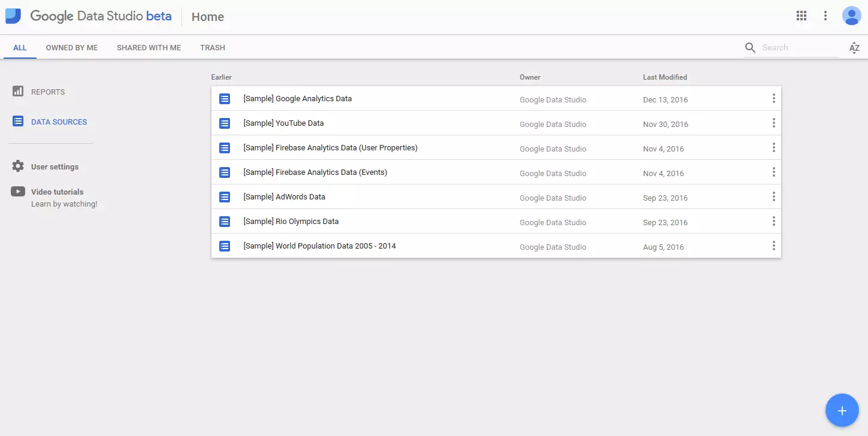Open the [Sample] Google Analytics Data source
This screenshot has height=436, width=868.
(x=297, y=99)
